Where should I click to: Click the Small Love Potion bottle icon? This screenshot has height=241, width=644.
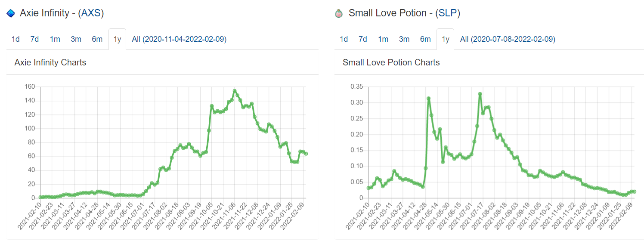pyautogui.click(x=339, y=14)
